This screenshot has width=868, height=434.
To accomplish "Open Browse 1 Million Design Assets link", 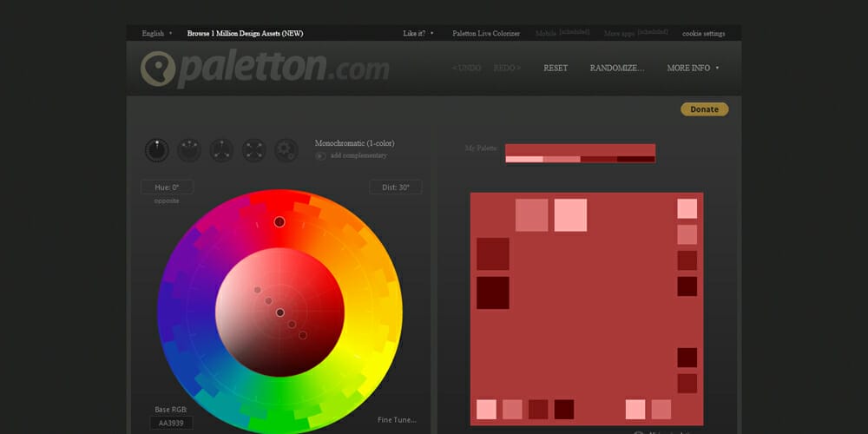I will click(x=246, y=33).
